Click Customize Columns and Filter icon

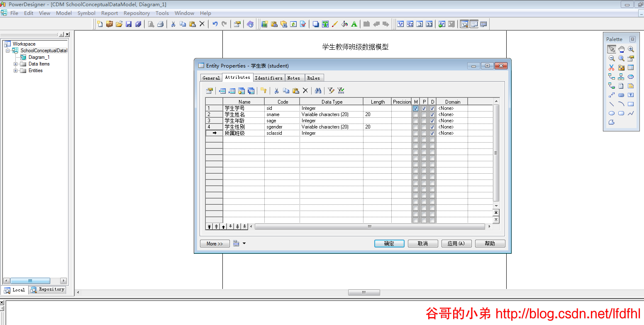pos(331,91)
